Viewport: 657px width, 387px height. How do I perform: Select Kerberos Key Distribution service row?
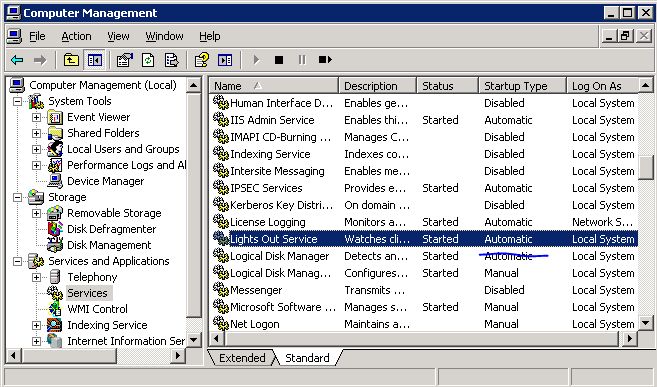click(424, 205)
